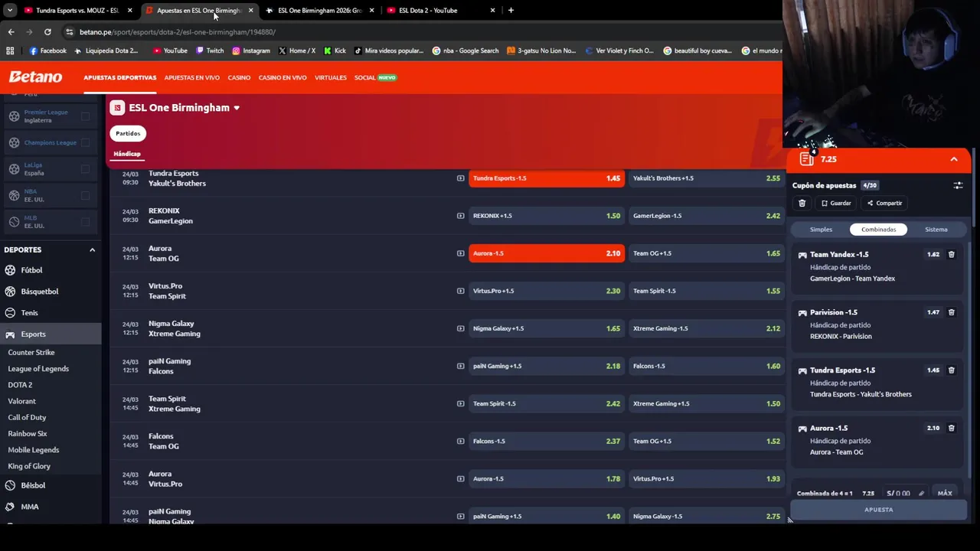This screenshot has width=980, height=551.
Task: Open a new browser tab
Action: coord(511,10)
